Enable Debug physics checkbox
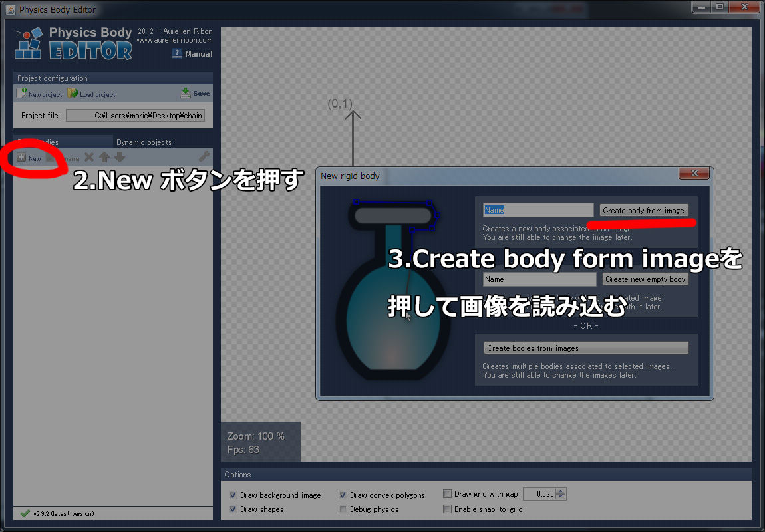 coord(343,509)
